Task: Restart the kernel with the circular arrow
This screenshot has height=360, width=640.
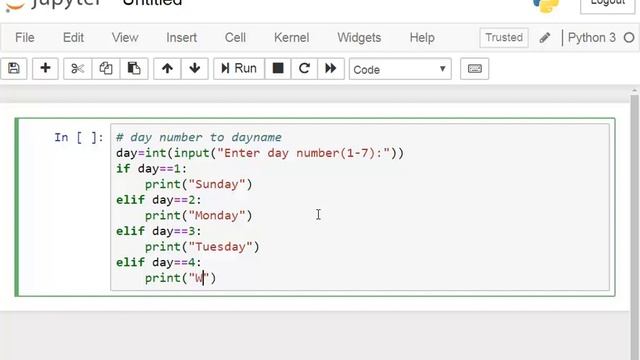Action: (x=304, y=69)
